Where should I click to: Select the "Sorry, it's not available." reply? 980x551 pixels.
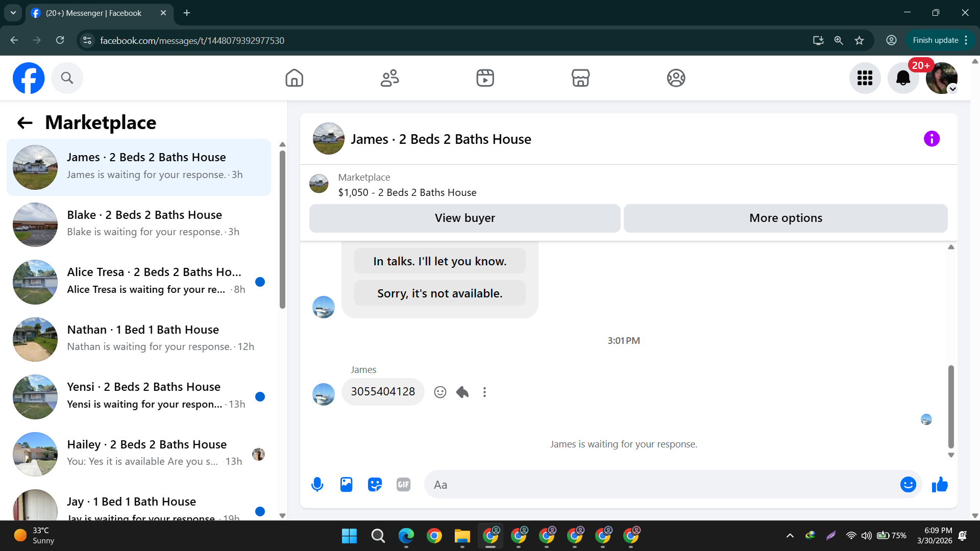(439, 293)
